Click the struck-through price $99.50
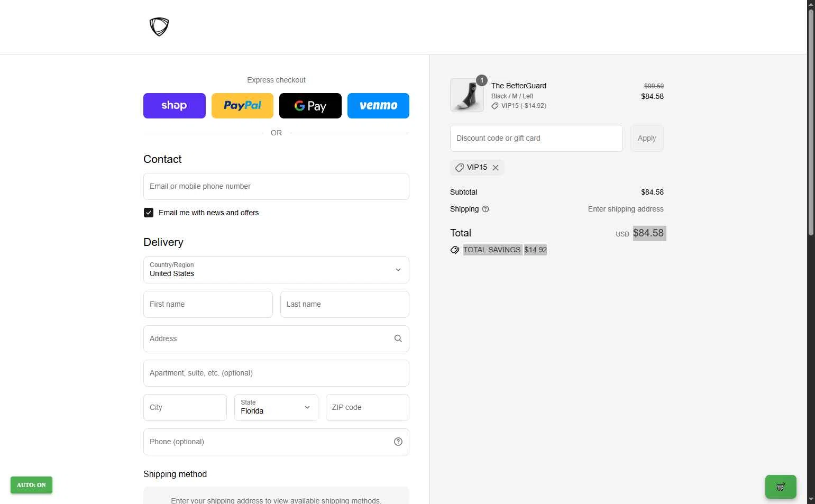The width and height of the screenshot is (815, 504). (x=654, y=86)
